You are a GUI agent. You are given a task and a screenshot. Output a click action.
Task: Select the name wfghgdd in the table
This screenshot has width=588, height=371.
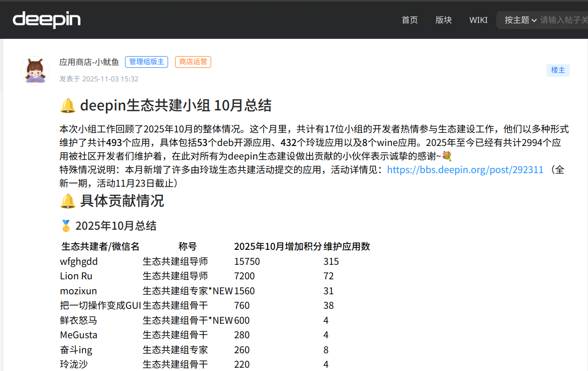pyautogui.click(x=79, y=262)
